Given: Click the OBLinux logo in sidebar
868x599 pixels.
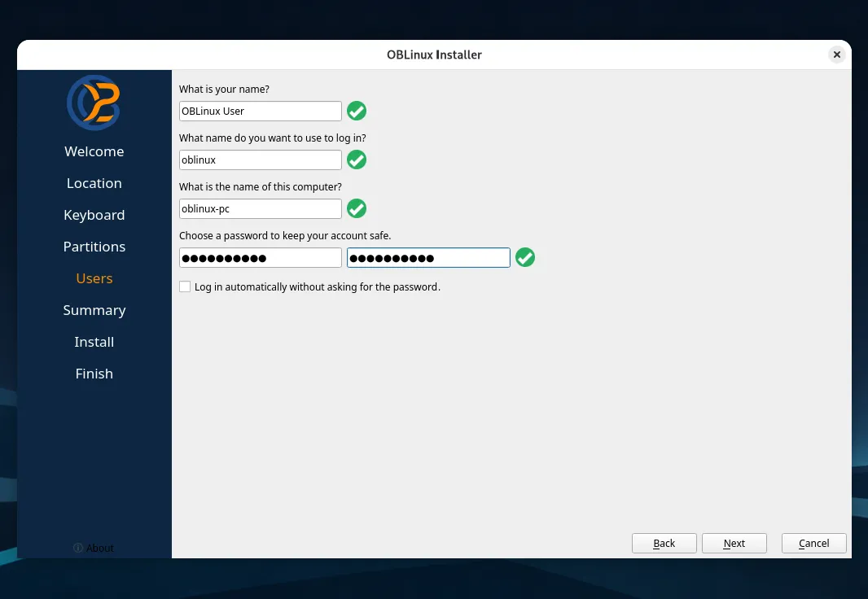Looking at the screenshot, I should tap(94, 103).
